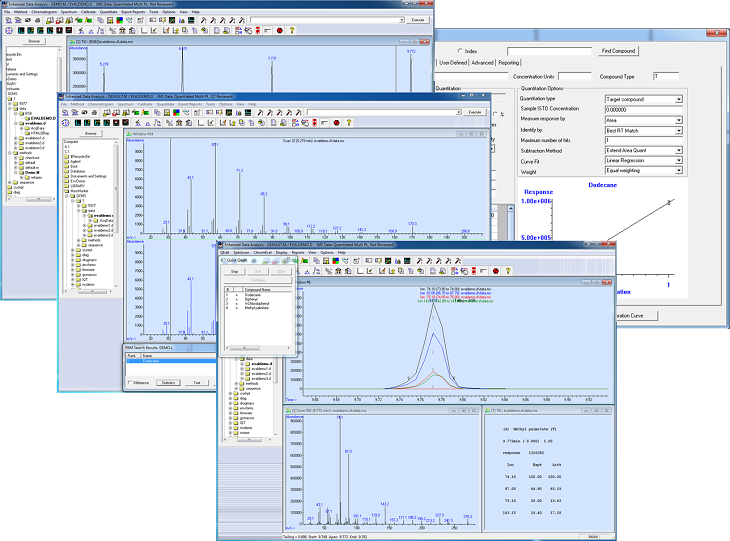Toggle the Difference checkbox in PBM results
730x541 pixels.
pyautogui.click(x=131, y=382)
